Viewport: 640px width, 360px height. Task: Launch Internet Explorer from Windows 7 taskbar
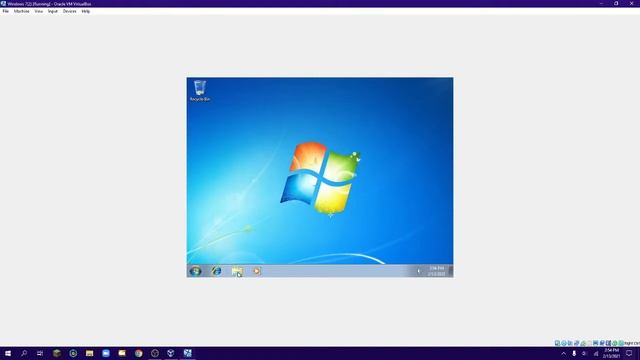pyautogui.click(x=216, y=271)
